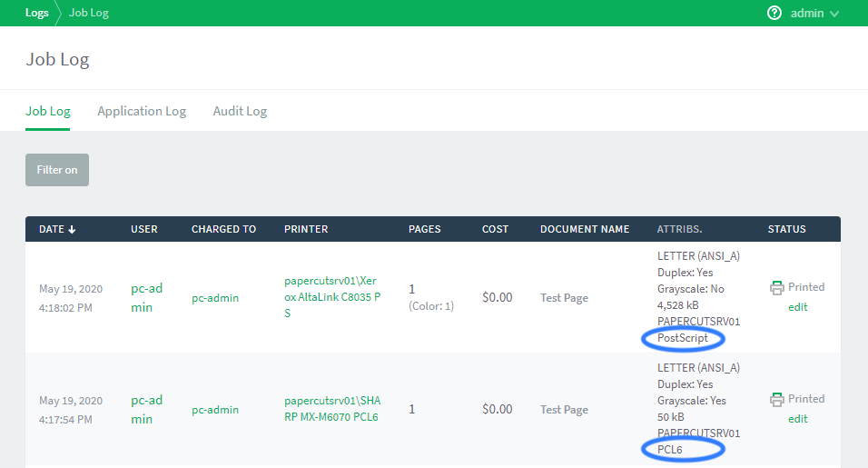Expand the admin user dropdown
This screenshot has height=468, width=868.
pyautogui.click(x=814, y=13)
